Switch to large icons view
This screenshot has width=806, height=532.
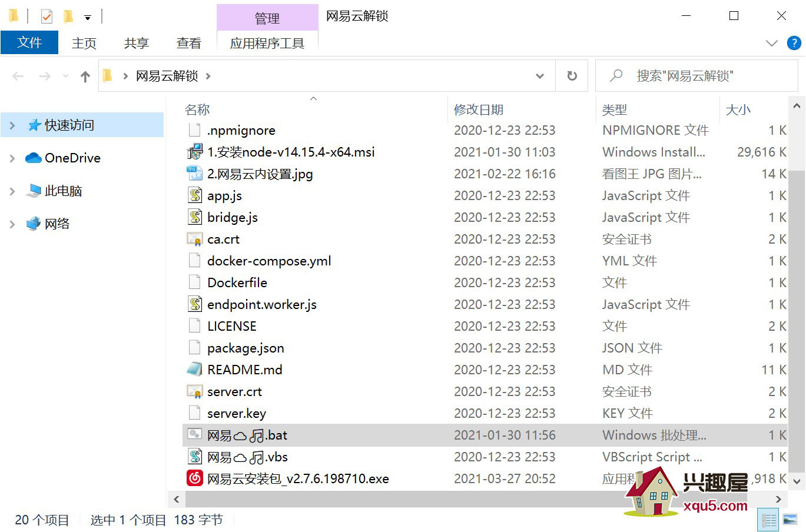tap(790, 520)
